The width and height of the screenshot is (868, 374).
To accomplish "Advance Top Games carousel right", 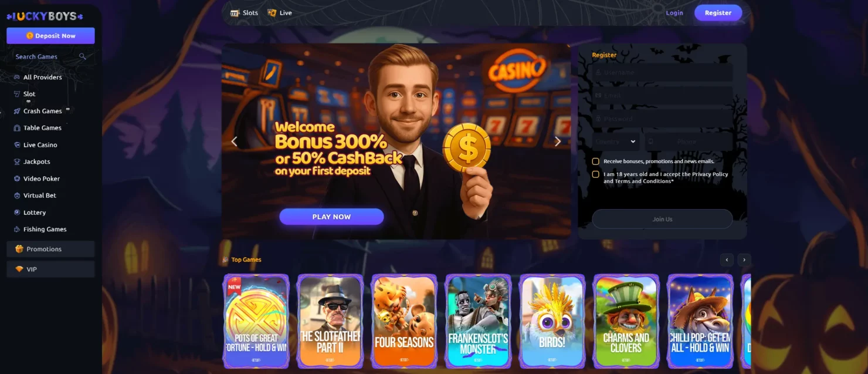I will (x=745, y=260).
